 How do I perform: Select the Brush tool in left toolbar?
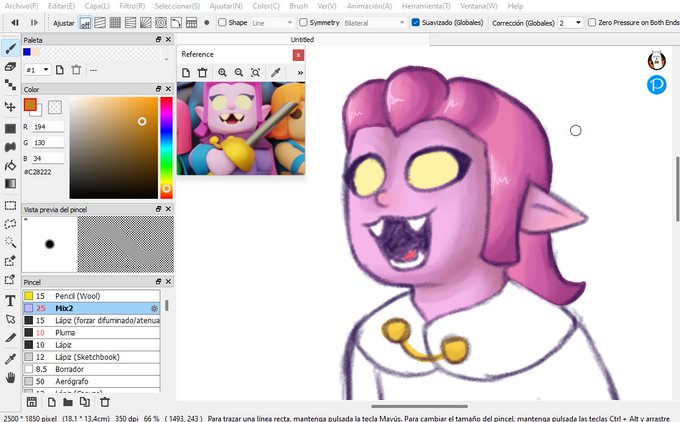[x=10, y=48]
